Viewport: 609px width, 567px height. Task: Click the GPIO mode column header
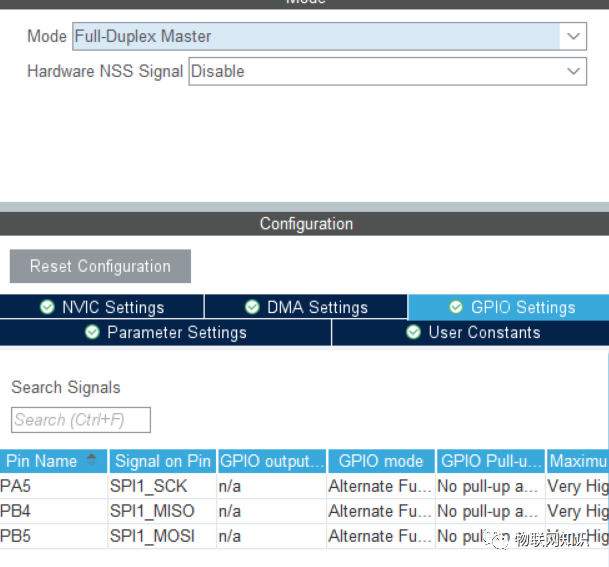(381, 461)
